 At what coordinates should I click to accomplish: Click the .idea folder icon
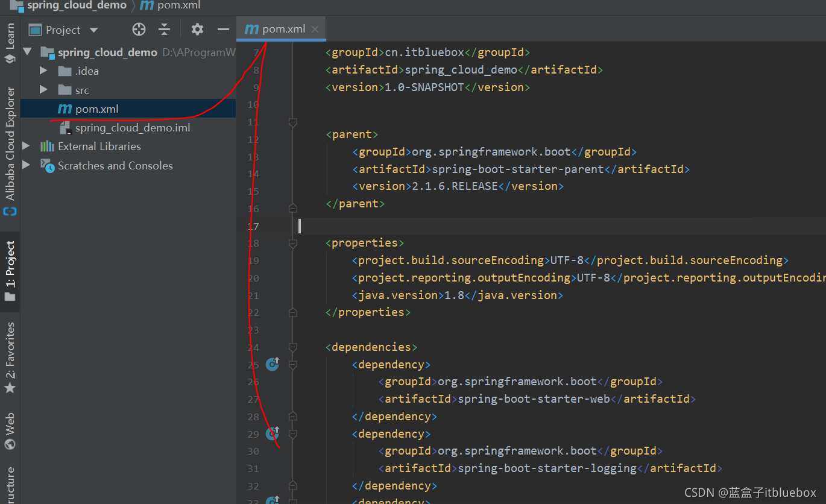coord(65,71)
